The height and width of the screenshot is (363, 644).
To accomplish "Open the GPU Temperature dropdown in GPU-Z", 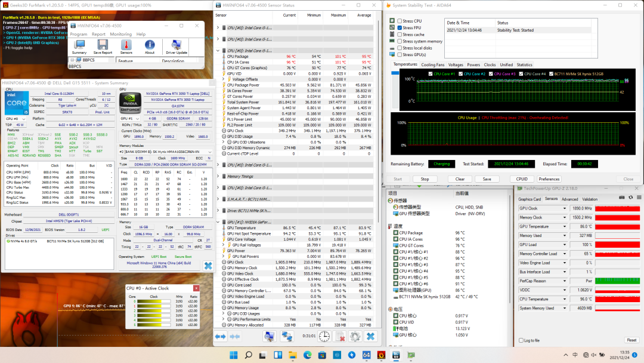I will 564,226.
